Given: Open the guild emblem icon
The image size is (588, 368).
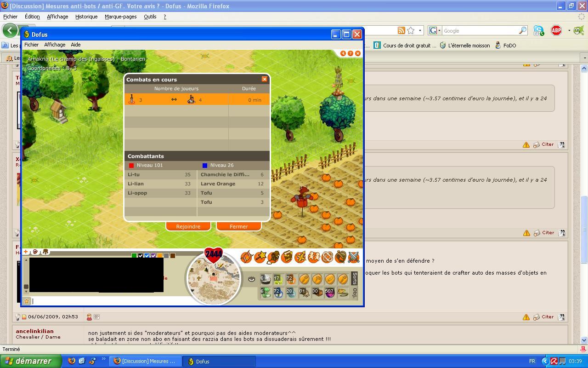Looking at the screenshot, I should pos(327,257).
